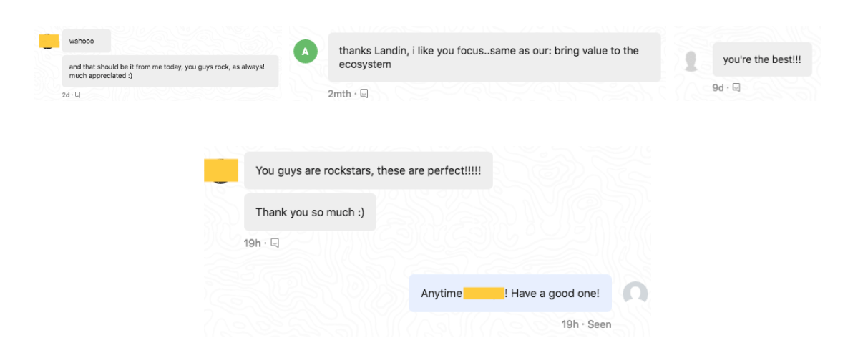Open the gray silhouette avatar beside "you're the best!!!"
The image size is (868, 353).
pyautogui.click(x=691, y=61)
